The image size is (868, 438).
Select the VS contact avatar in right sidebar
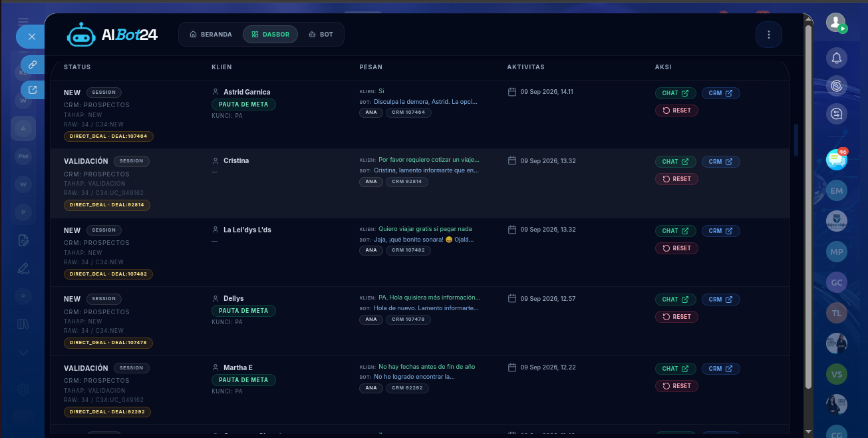point(837,374)
